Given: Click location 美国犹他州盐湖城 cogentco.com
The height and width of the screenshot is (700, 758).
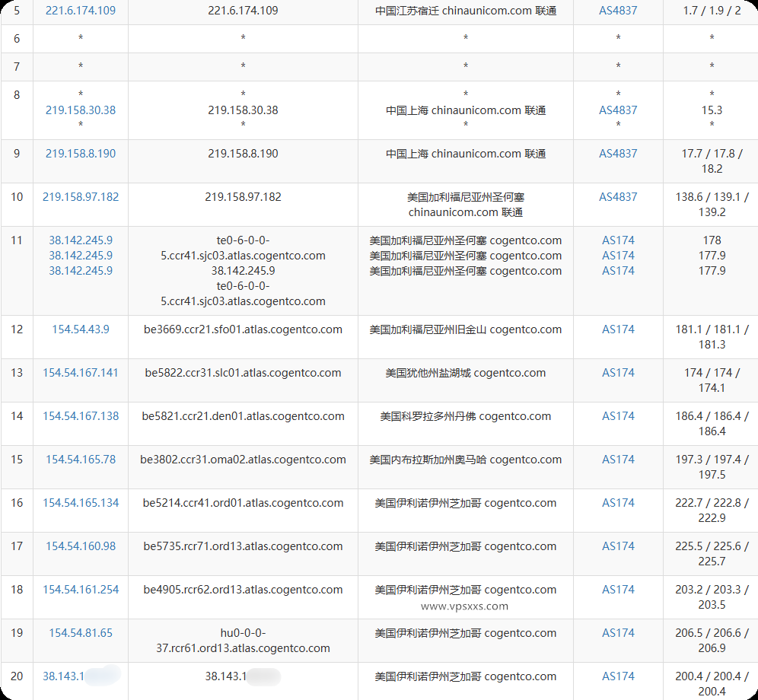Looking at the screenshot, I should 466,373.
